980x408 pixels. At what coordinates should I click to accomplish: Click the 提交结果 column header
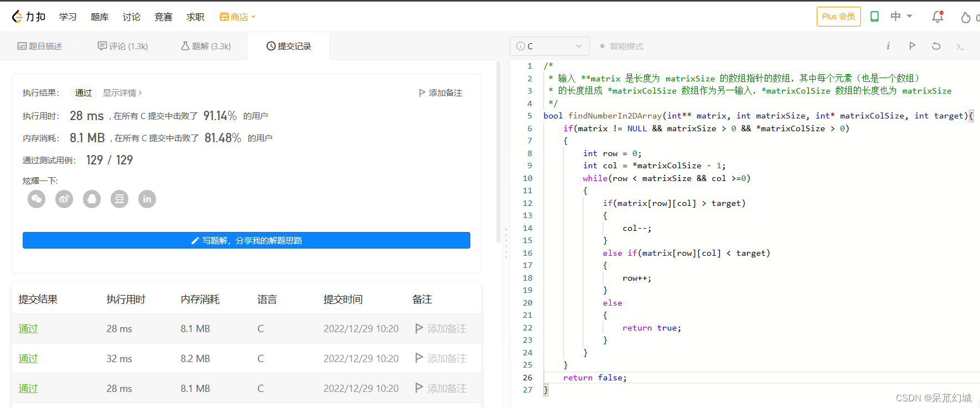click(38, 299)
